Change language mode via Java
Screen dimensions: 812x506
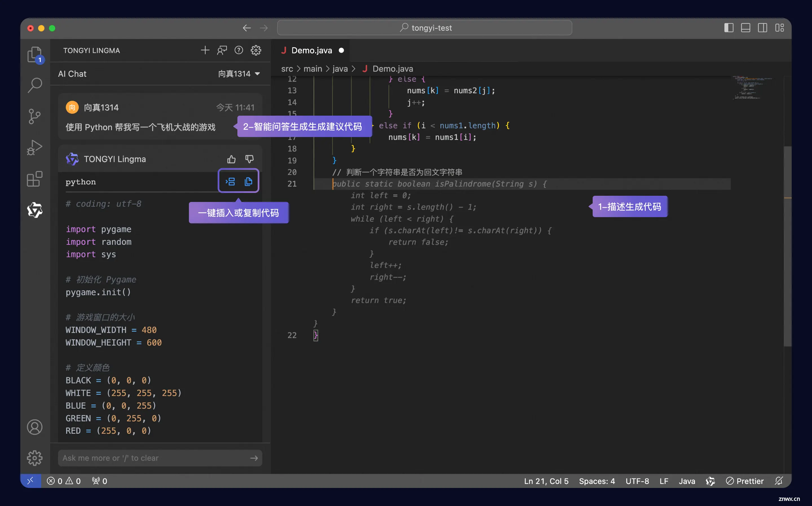687,481
